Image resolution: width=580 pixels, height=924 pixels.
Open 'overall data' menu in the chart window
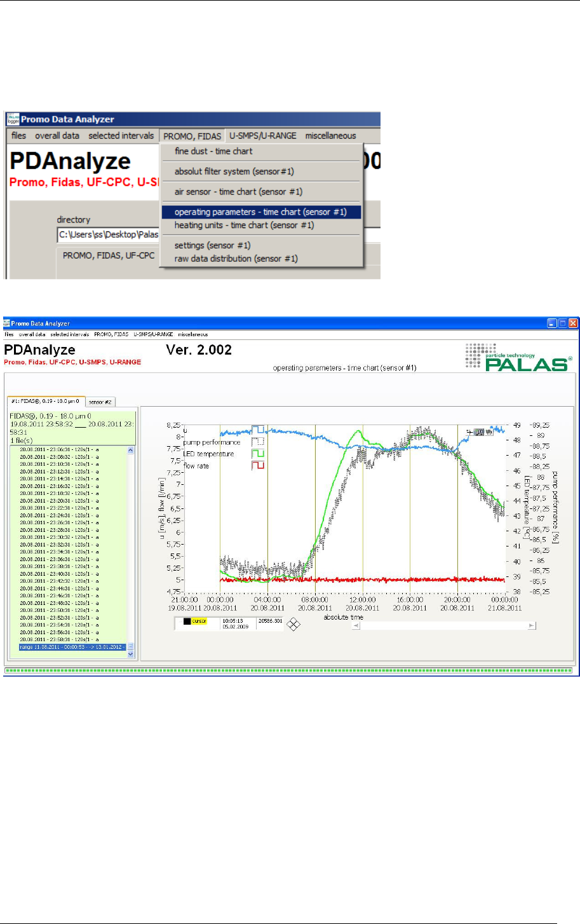(32, 334)
